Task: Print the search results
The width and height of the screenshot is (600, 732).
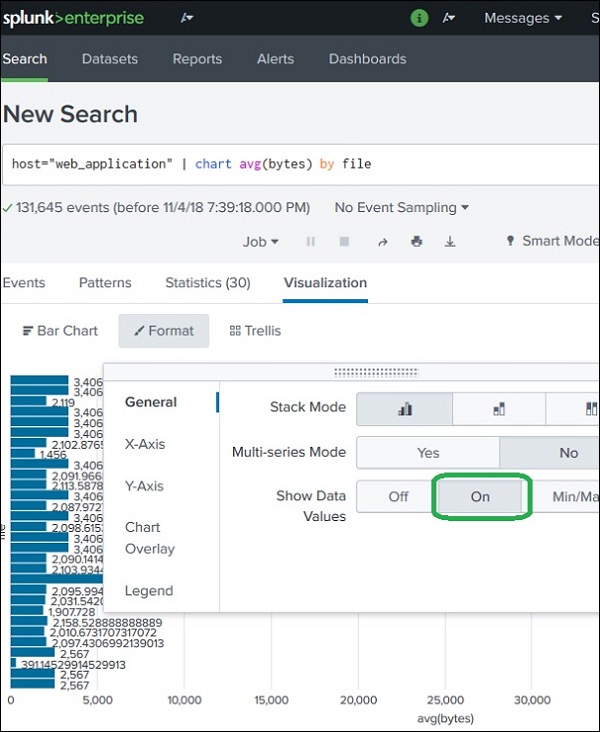Action: coord(416,241)
